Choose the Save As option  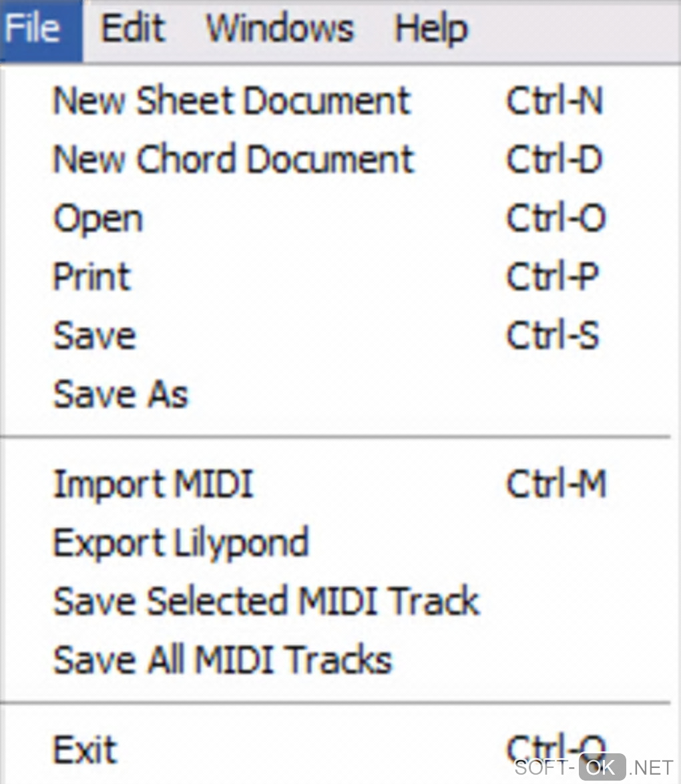click(121, 394)
